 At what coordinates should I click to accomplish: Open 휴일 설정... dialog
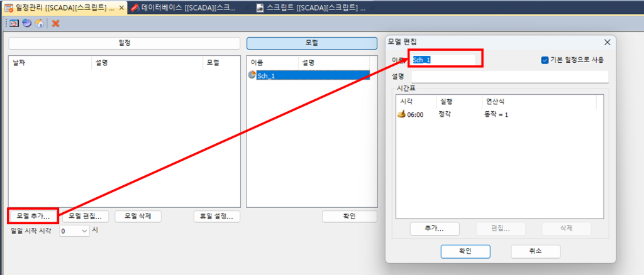pyautogui.click(x=216, y=217)
